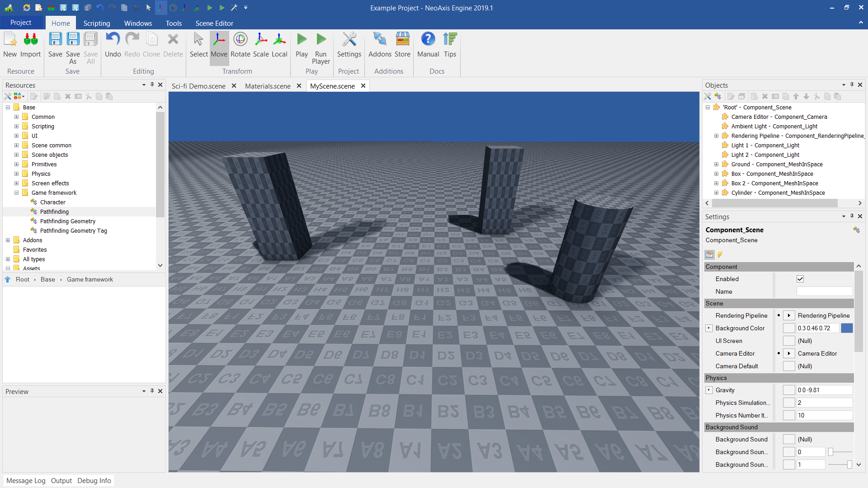Open the Message Log panel
868x488 pixels.
pos(26,481)
